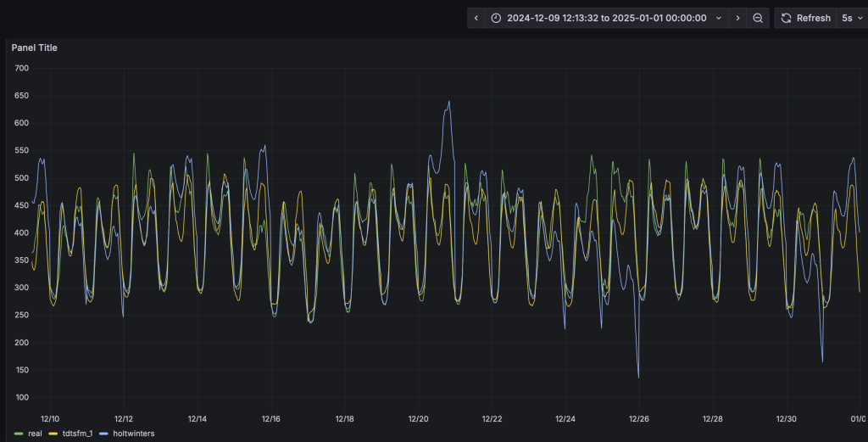Click the Refresh button label

(813, 18)
